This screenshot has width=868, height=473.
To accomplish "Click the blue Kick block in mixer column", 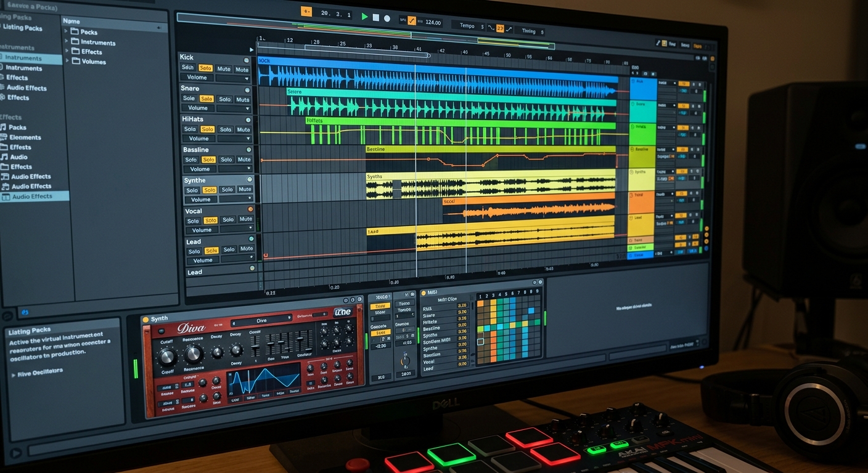I will click(643, 89).
